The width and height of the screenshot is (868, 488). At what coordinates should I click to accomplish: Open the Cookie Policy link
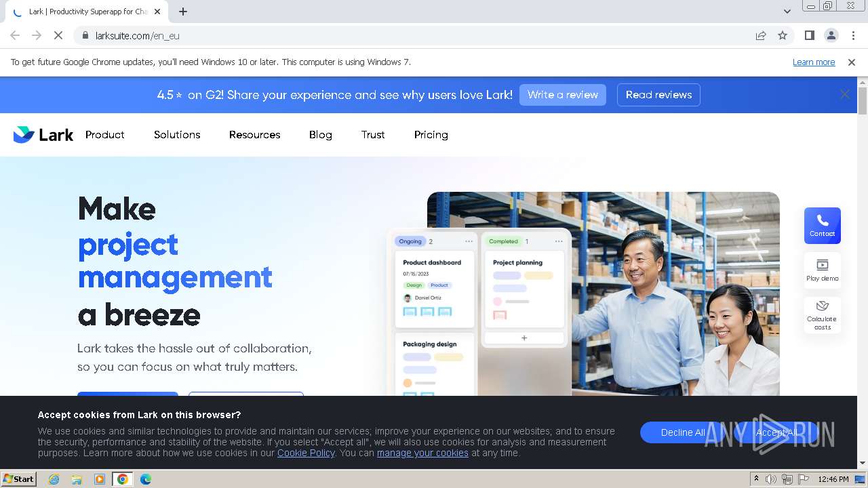(306, 453)
